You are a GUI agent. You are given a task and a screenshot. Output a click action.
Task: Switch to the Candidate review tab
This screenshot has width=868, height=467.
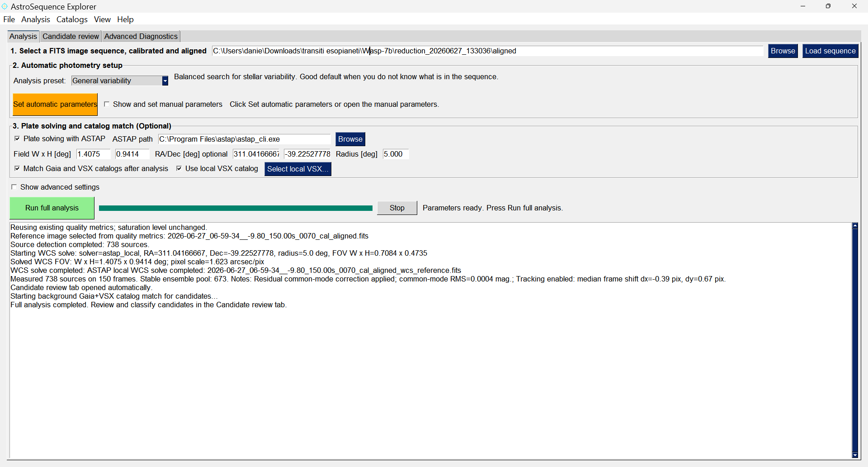click(x=71, y=36)
